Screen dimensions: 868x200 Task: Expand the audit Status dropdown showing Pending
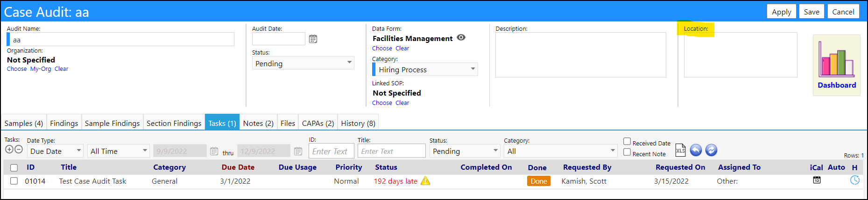click(303, 63)
